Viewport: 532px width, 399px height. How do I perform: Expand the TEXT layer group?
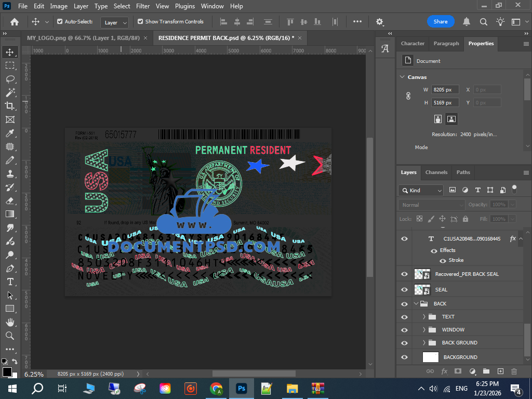424,316
